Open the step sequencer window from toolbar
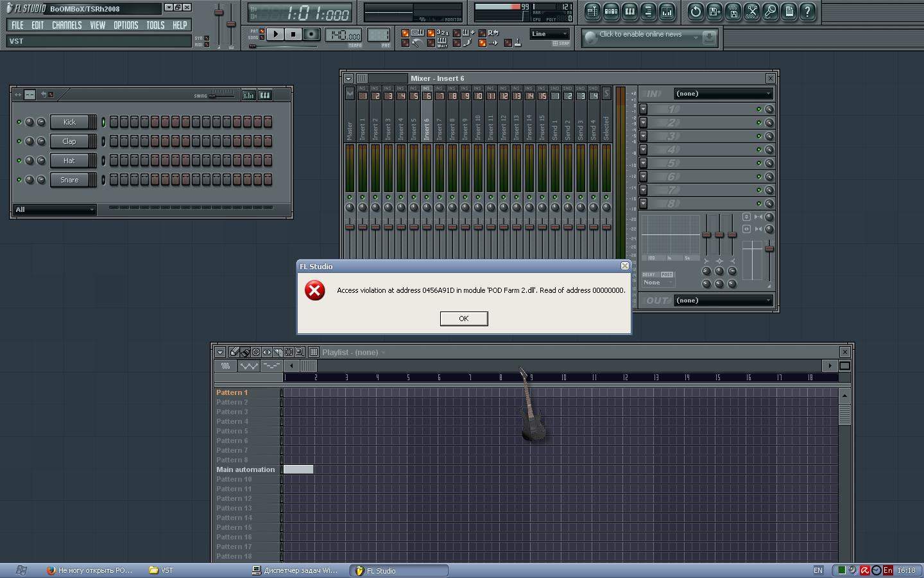Screen dimensions: 924x578 tap(611, 11)
